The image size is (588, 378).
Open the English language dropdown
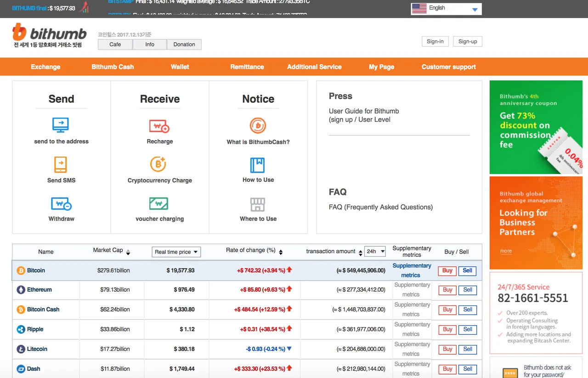pos(446,8)
